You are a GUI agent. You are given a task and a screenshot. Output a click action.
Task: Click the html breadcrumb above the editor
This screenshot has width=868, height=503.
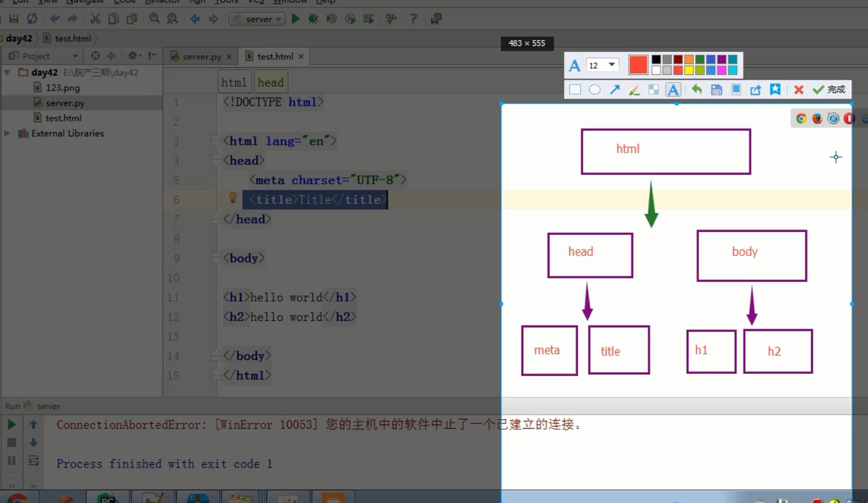[x=234, y=82]
